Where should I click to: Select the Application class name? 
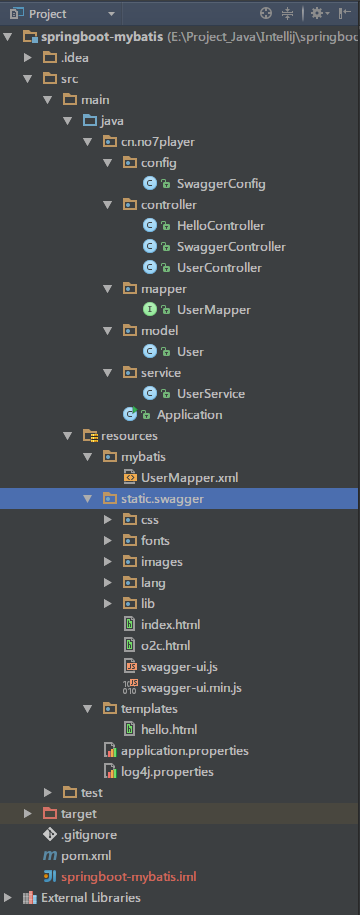point(190,415)
